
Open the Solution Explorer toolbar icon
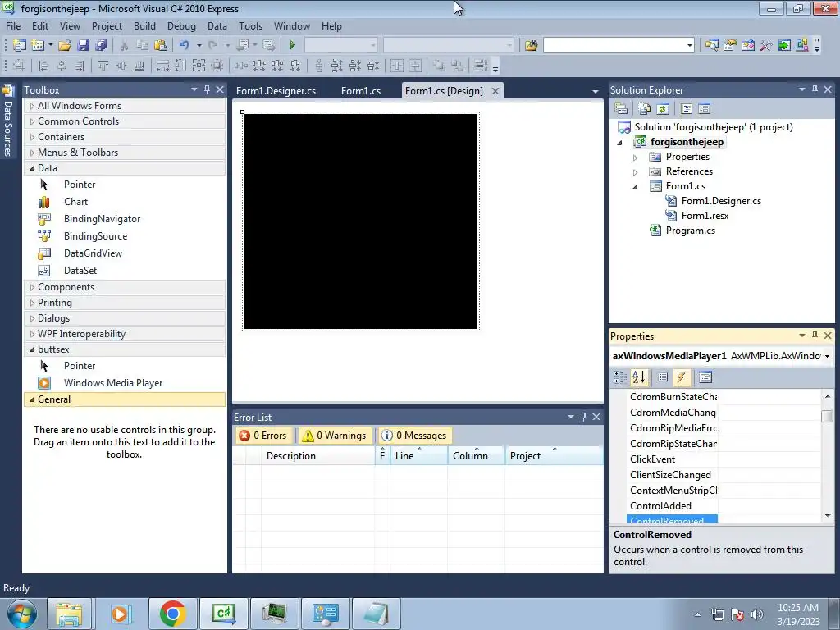tap(711, 45)
